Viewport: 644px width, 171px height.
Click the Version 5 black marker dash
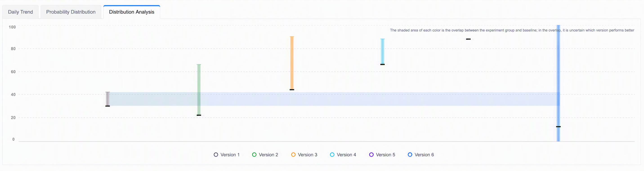pos(468,39)
